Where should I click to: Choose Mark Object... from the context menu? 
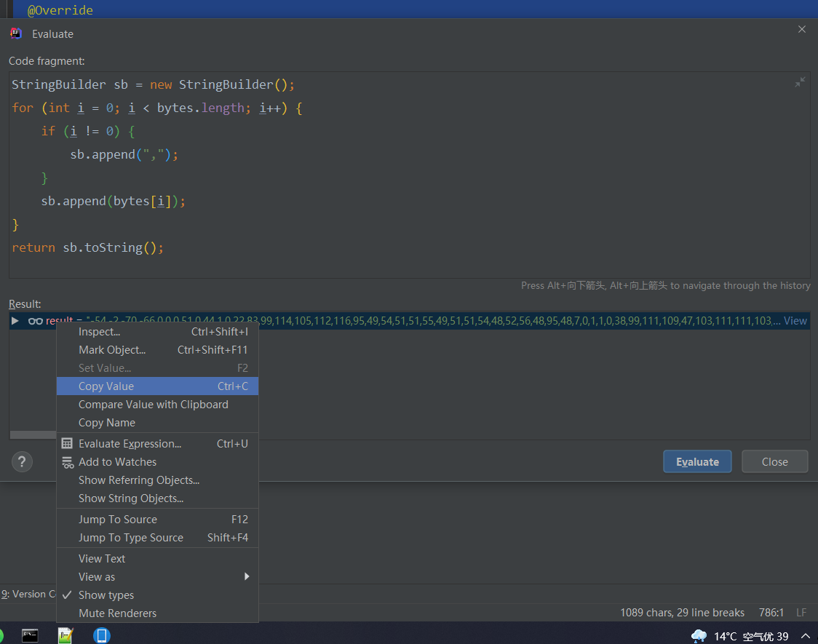(157, 350)
